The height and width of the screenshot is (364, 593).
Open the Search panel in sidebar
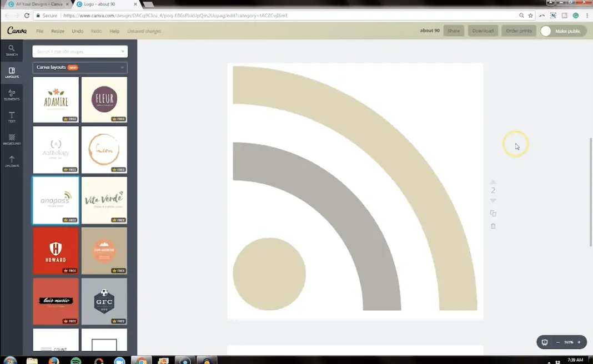pos(12,50)
